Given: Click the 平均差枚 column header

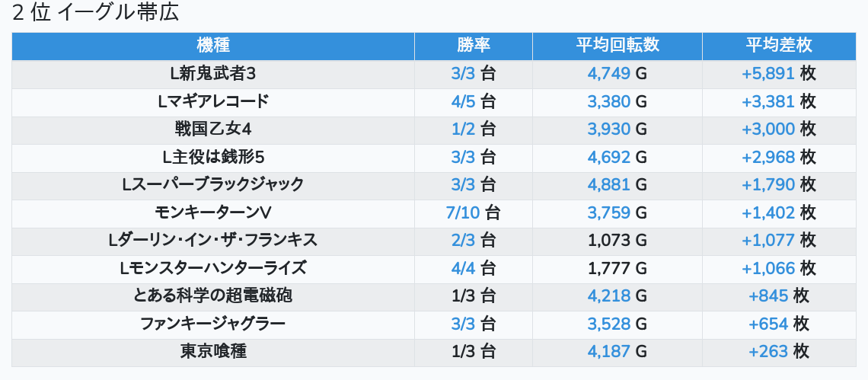Looking at the screenshot, I should [779, 46].
